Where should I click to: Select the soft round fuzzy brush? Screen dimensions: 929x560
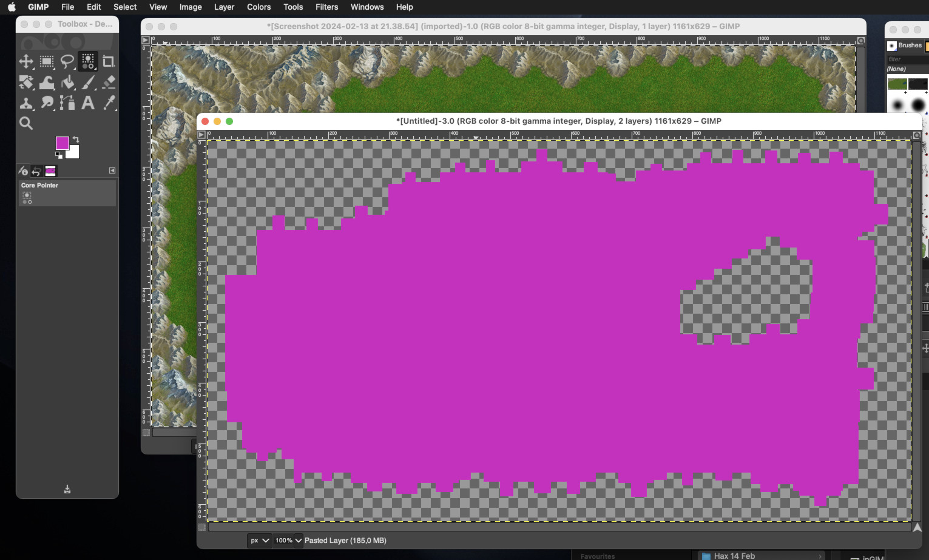(897, 106)
